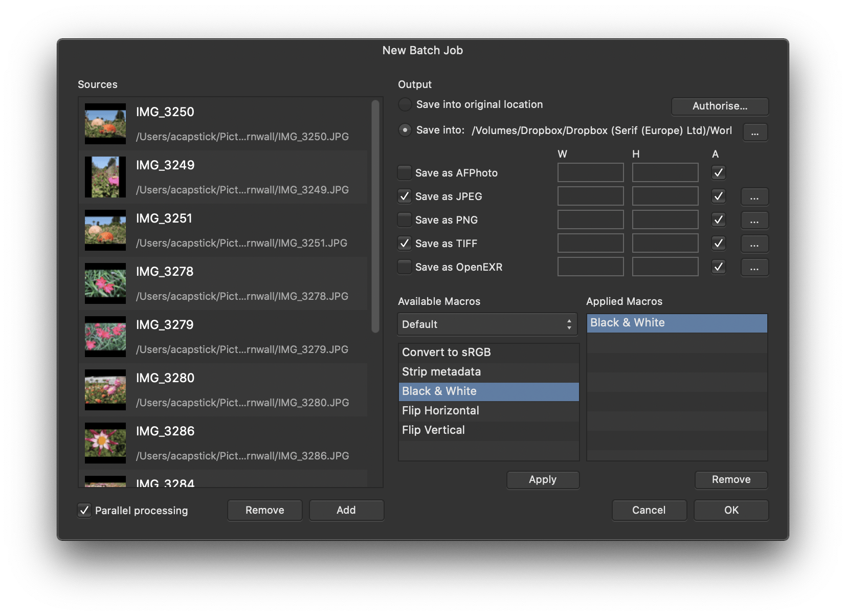Viewport: 846px width, 616px height.
Task: Click the Sources list scrollbar
Action: coord(375,215)
